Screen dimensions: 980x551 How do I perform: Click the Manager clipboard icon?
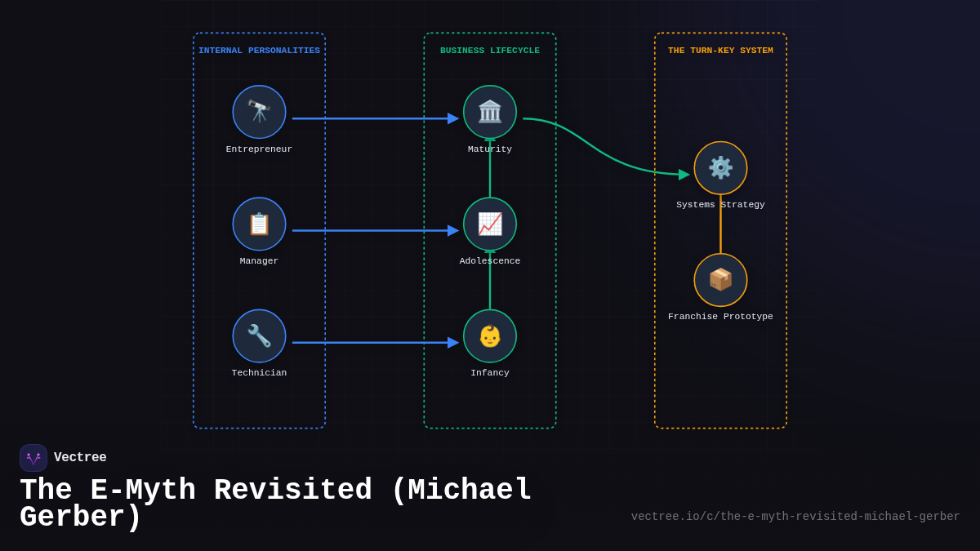coord(259,224)
